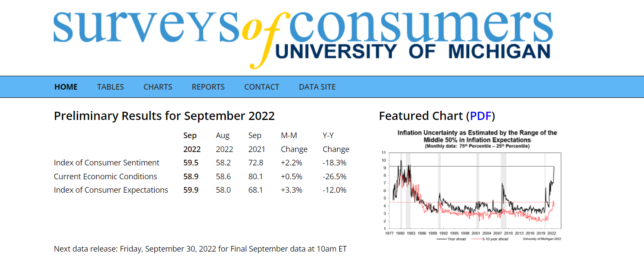Select the Index of Consumer Expectations row label

click(111, 190)
